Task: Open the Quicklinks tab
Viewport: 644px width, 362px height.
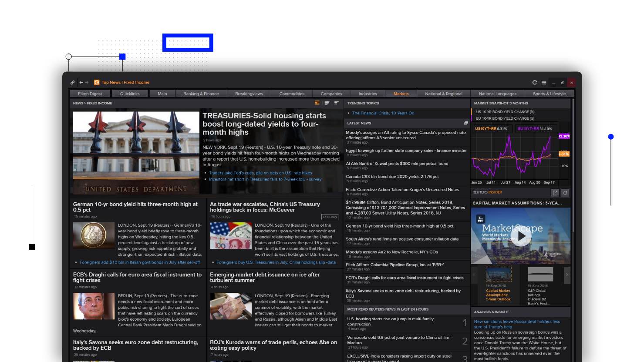Action: tap(130, 94)
